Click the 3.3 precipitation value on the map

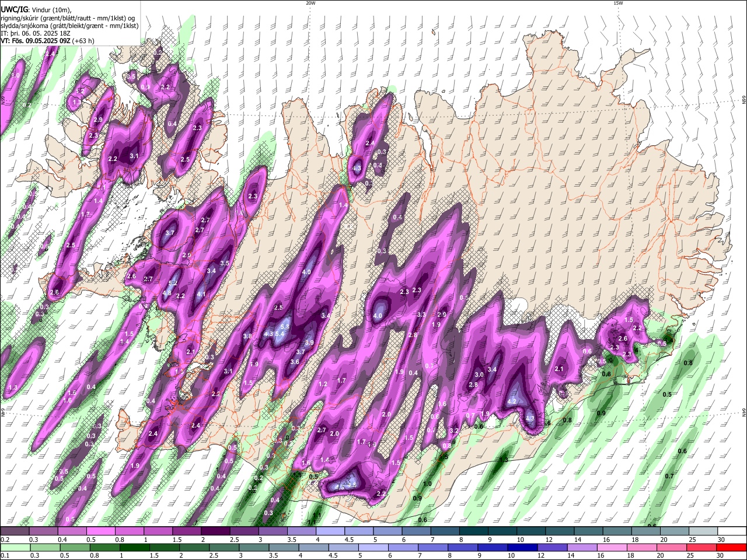point(421,314)
